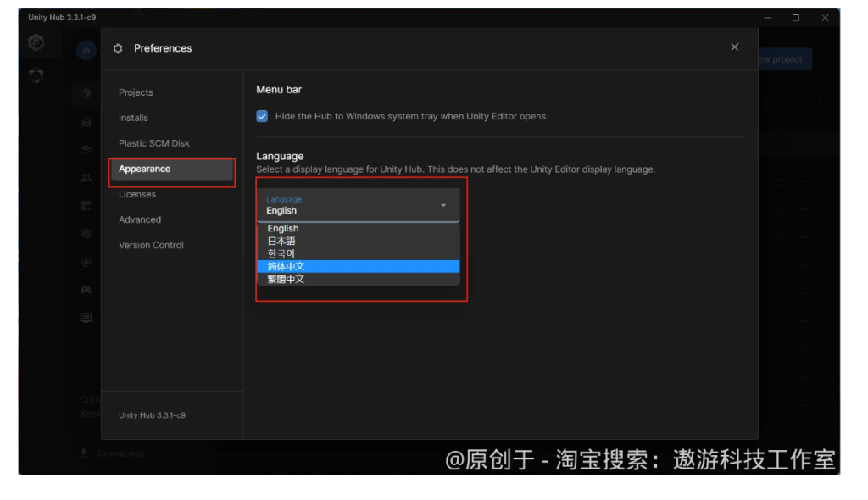
Task: Select 日本語 in the language list
Action: [x=358, y=241]
